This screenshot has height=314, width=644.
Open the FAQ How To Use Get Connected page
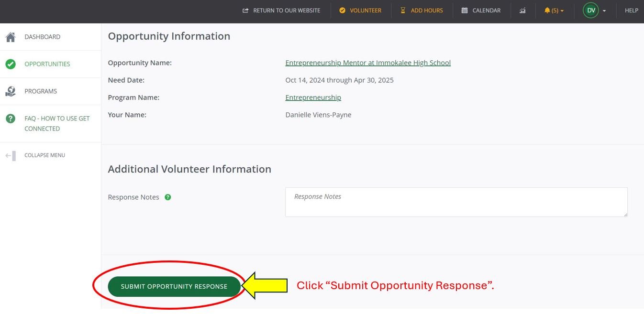pyautogui.click(x=57, y=123)
